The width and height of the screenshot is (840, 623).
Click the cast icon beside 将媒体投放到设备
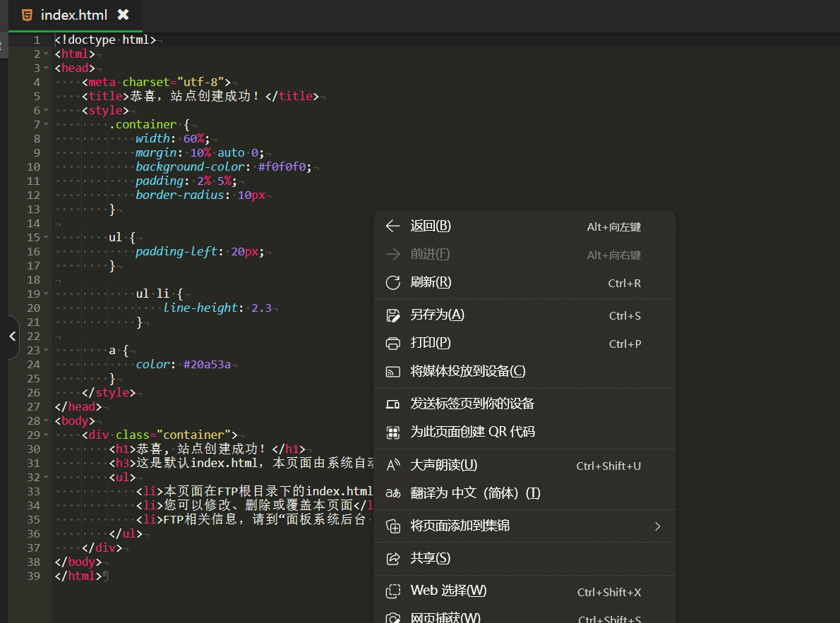point(392,372)
